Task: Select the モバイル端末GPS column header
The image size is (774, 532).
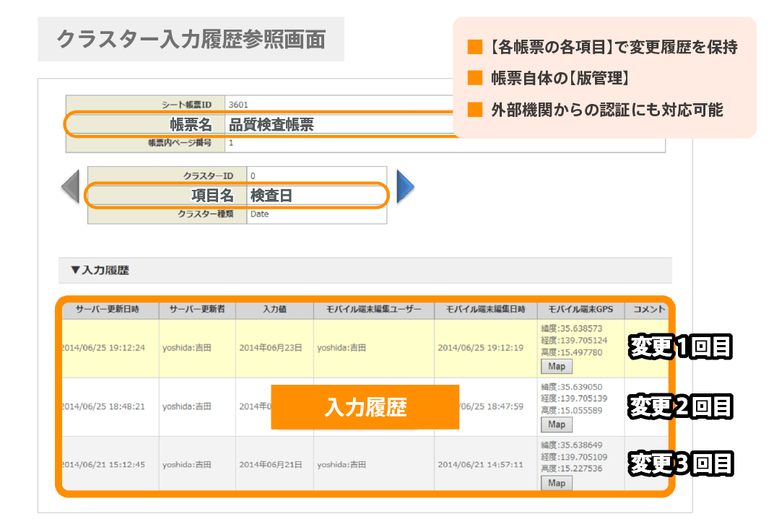Action: click(x=580, y=310)
